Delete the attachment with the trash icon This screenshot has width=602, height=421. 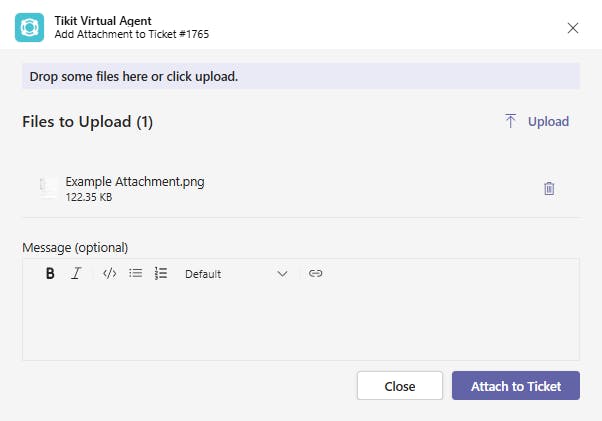click(x=549, y=188)
